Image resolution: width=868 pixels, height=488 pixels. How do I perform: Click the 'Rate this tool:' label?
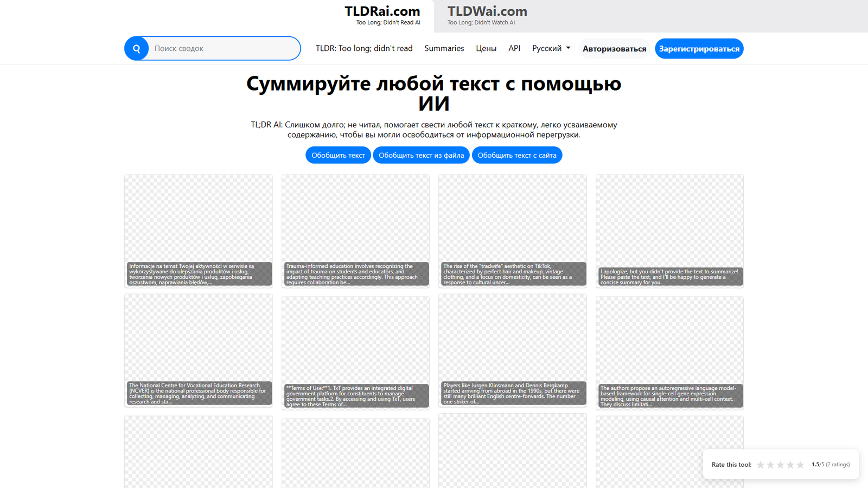731,465
